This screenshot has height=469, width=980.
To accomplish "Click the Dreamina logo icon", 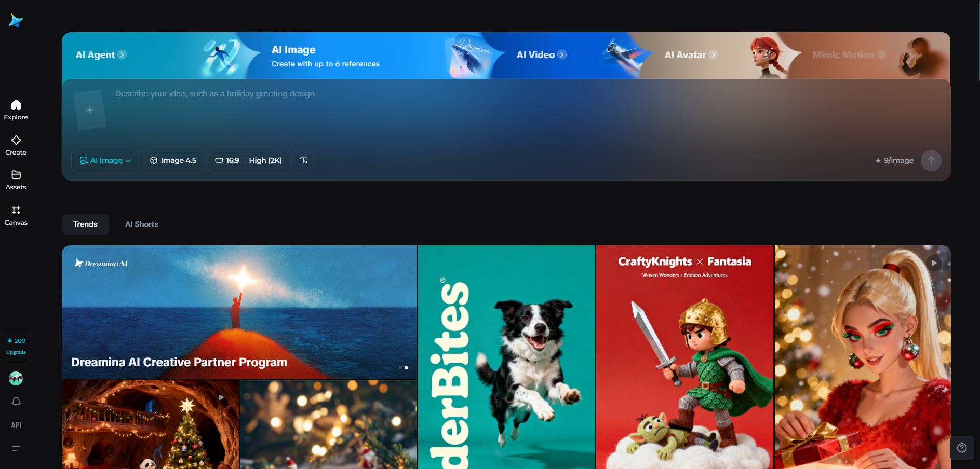I will pos(16,21).
